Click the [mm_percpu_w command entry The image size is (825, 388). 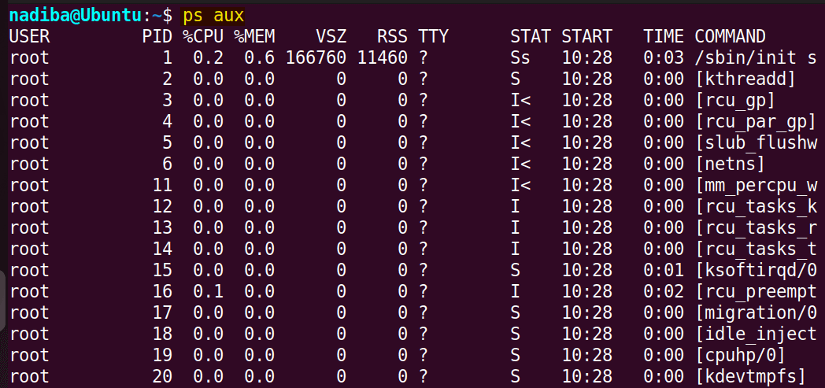756,185
